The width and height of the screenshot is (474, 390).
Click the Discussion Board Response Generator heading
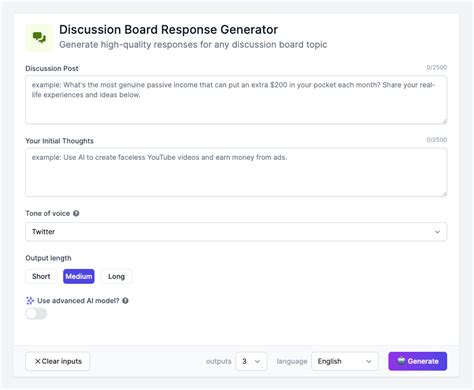pos(168,30)
